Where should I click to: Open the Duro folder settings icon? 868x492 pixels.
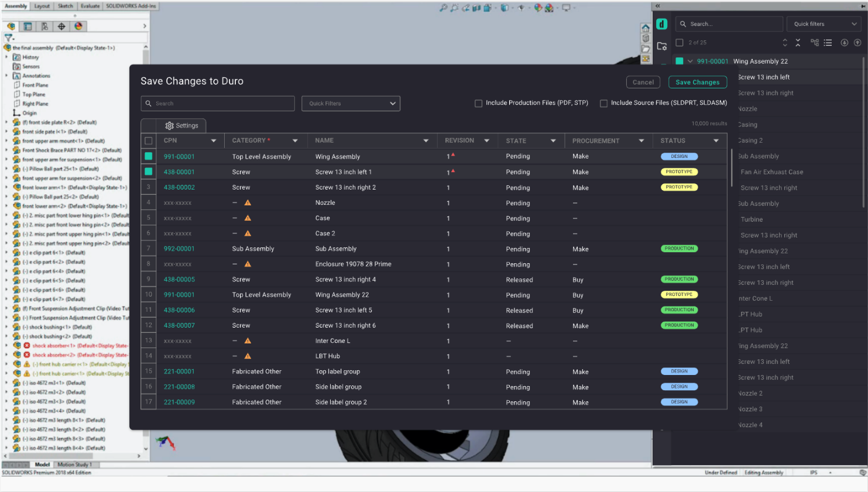coord(662,46)
